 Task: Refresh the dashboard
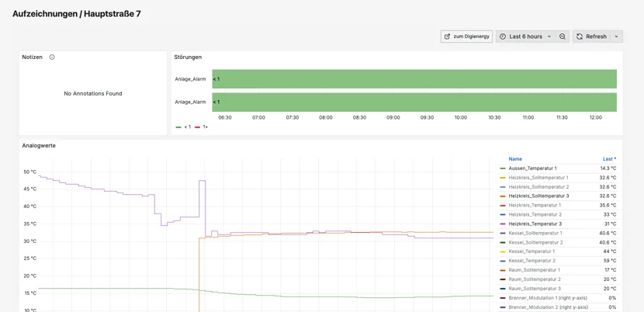click(x=591, y=36)
